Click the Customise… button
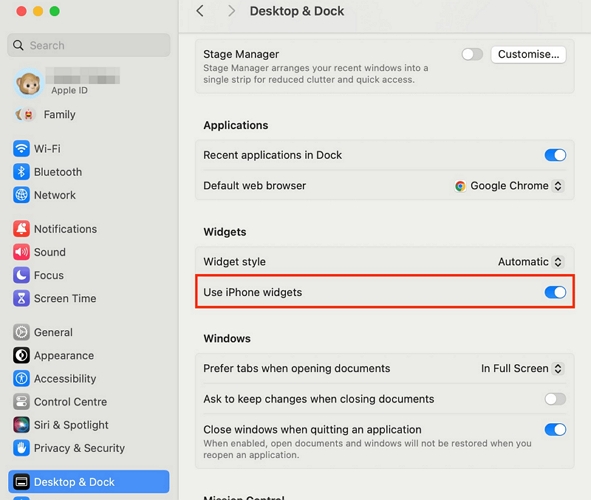This screenshot has width=591, height=500. (528, 54)
